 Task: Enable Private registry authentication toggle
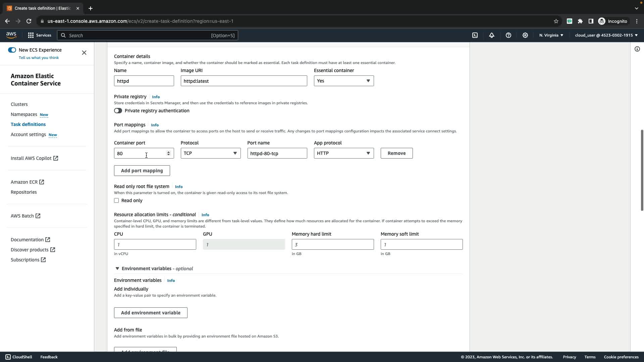[x=118, y=111]
